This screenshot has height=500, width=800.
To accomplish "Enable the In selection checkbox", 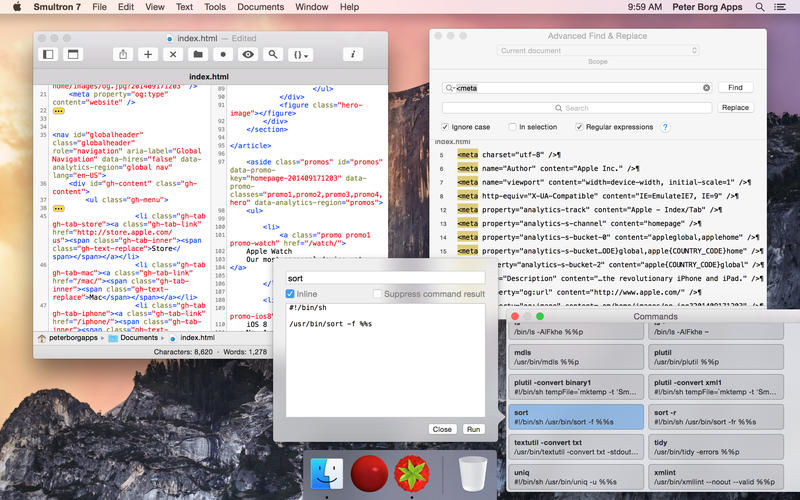I will tap(511, 127).
